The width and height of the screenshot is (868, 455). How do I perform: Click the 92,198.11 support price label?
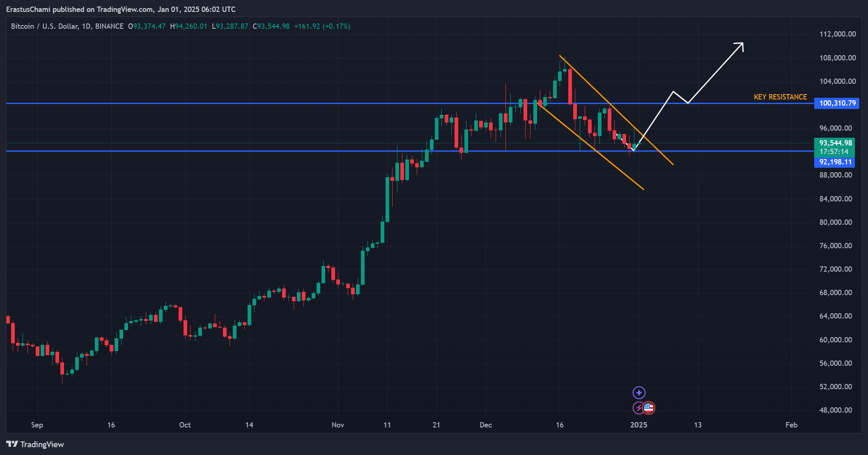click(835, 162)
